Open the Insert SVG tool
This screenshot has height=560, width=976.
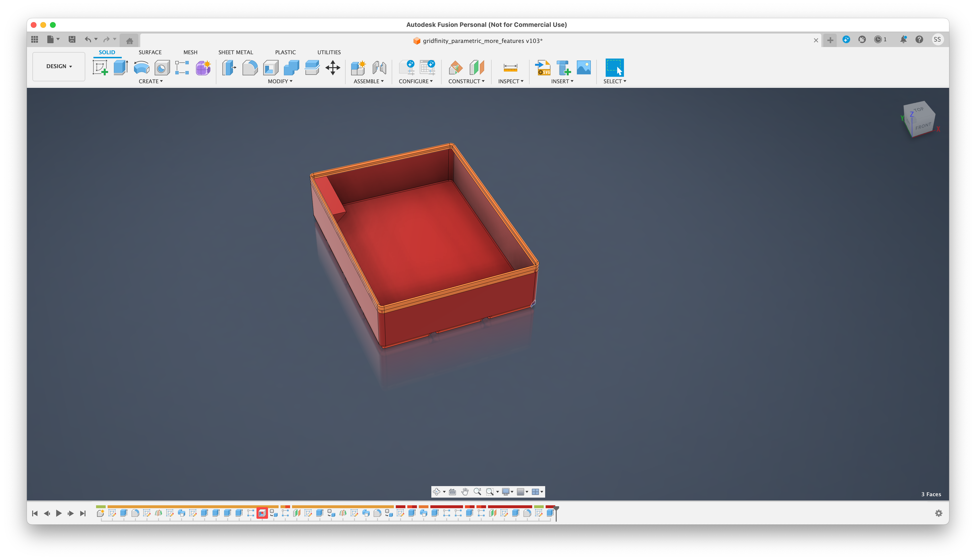tap(543, 68)
